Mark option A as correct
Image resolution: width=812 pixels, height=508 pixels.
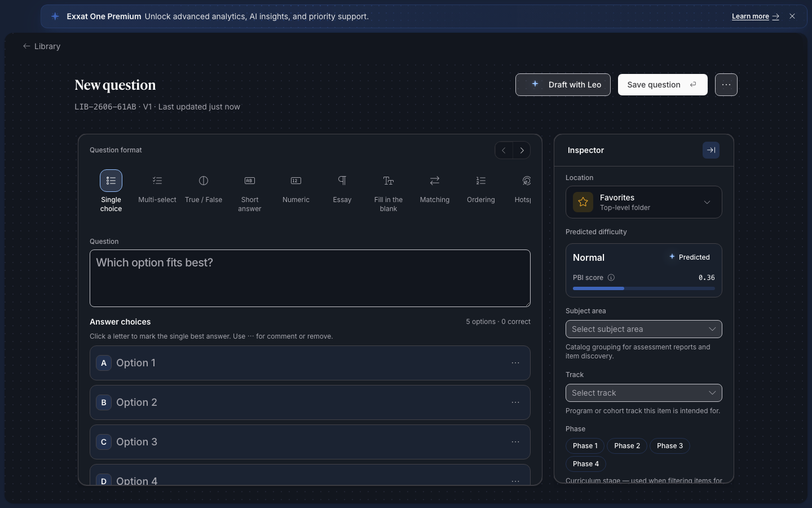104,363
